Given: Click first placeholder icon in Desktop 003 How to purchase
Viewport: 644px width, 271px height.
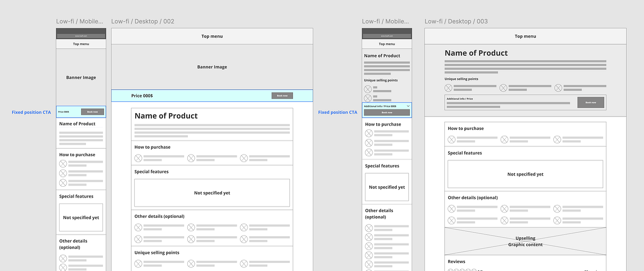Looking at the screenshot, I should tap(451, 140).
